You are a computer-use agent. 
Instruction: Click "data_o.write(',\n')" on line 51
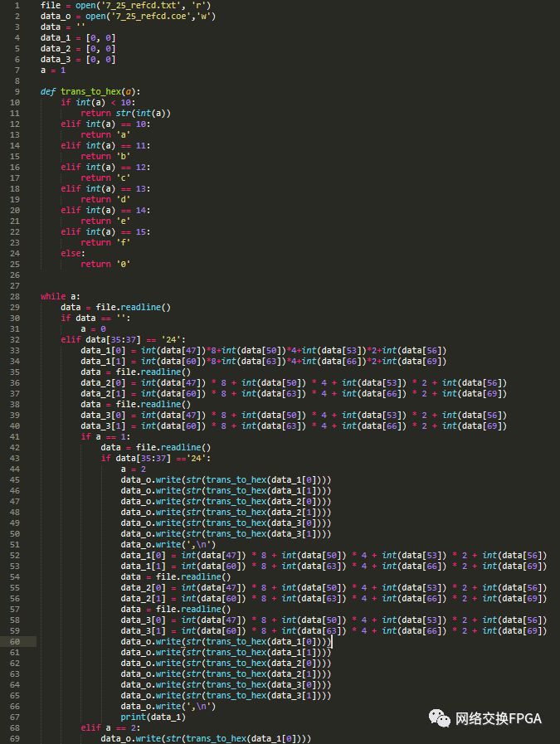tap(168, 545)
